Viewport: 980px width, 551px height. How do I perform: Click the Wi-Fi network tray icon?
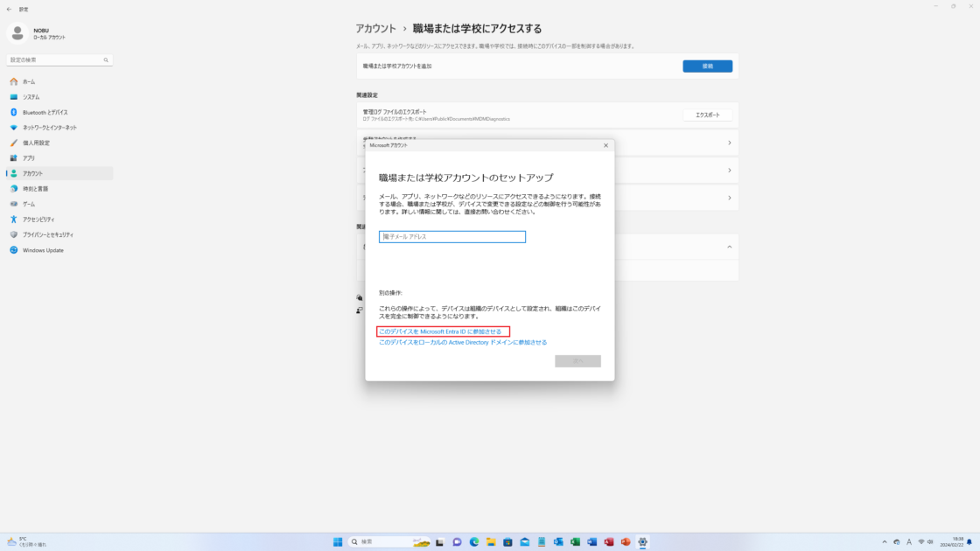pos(920,542)
